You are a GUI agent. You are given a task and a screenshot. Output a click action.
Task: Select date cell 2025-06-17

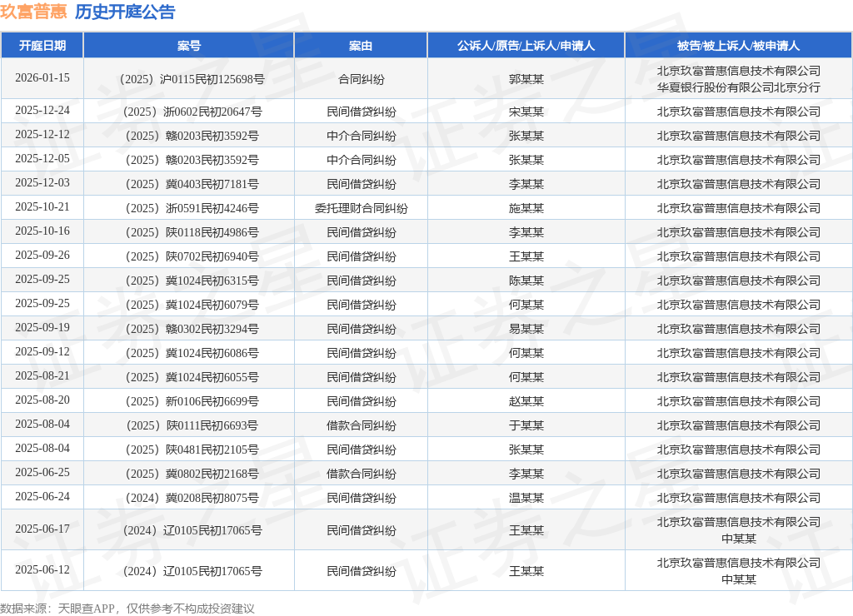42,529
